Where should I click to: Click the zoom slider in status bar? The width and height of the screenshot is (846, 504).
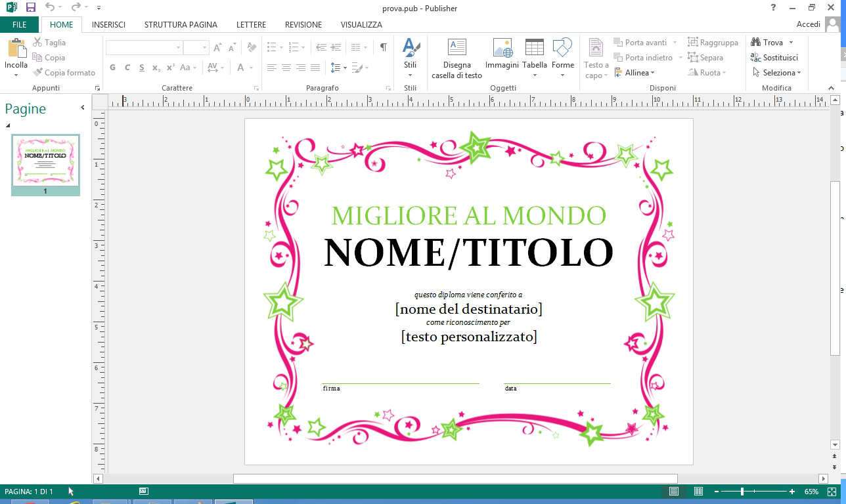(742, 492)
